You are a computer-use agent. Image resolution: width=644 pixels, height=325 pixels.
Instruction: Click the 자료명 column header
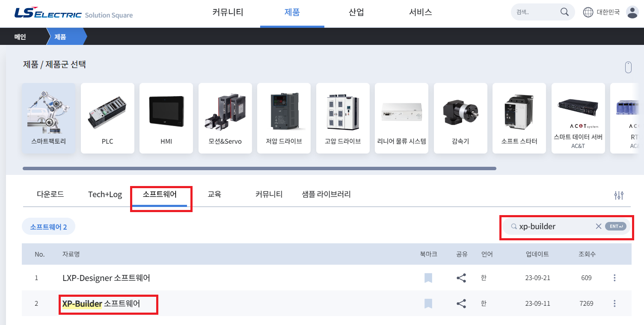71,254
